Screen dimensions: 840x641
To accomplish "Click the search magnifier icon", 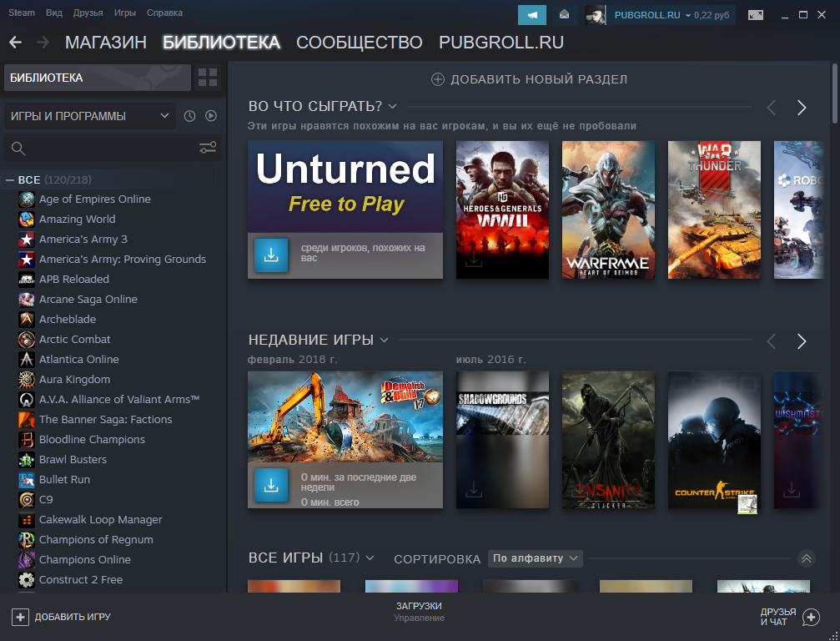I will click(x=18, y=149).
